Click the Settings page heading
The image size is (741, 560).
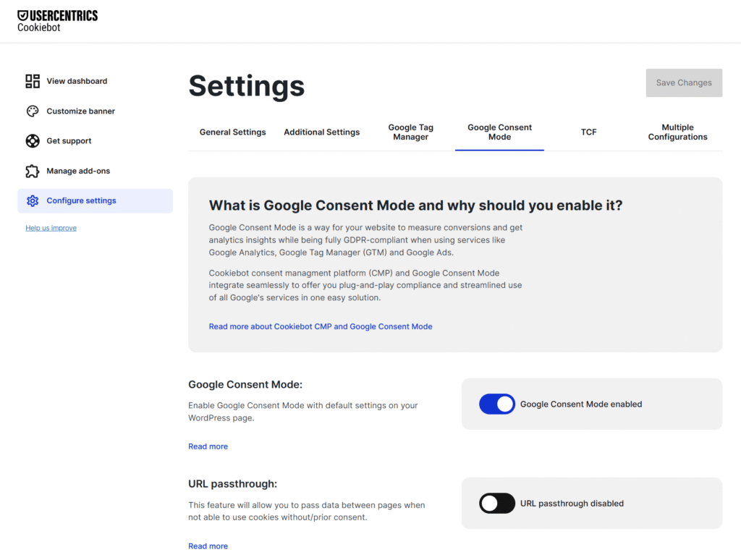(246, 86)
